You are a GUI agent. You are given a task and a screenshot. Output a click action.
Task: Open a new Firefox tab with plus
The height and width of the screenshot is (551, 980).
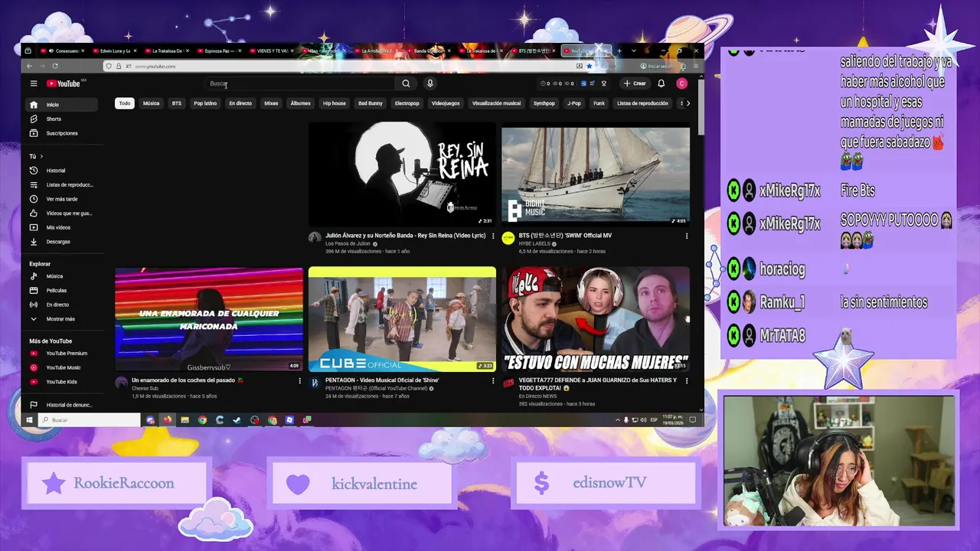(x=619, y=51)
